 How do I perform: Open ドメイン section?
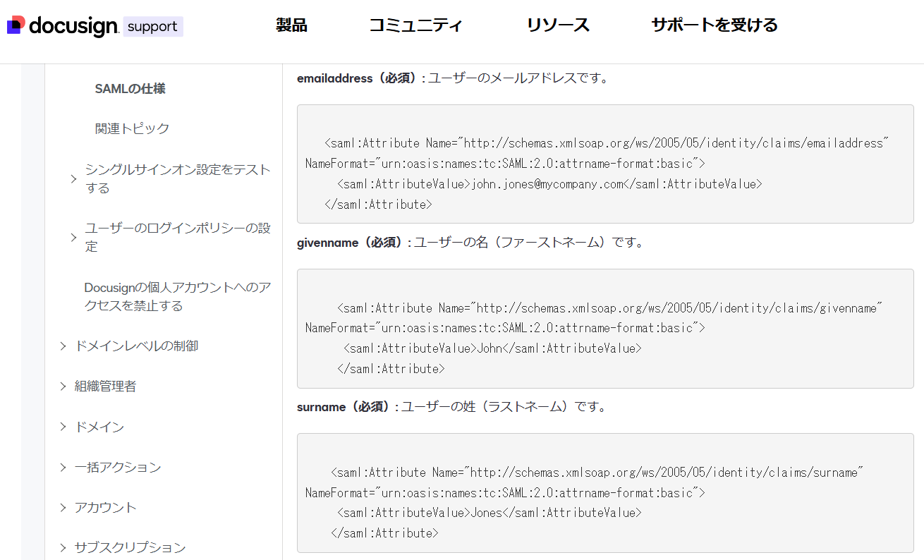(x=99, y=427)
